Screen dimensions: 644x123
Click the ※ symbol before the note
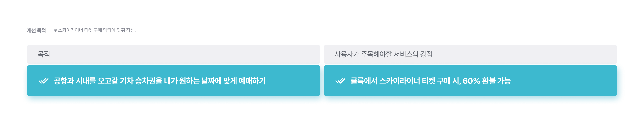point(55,30)
